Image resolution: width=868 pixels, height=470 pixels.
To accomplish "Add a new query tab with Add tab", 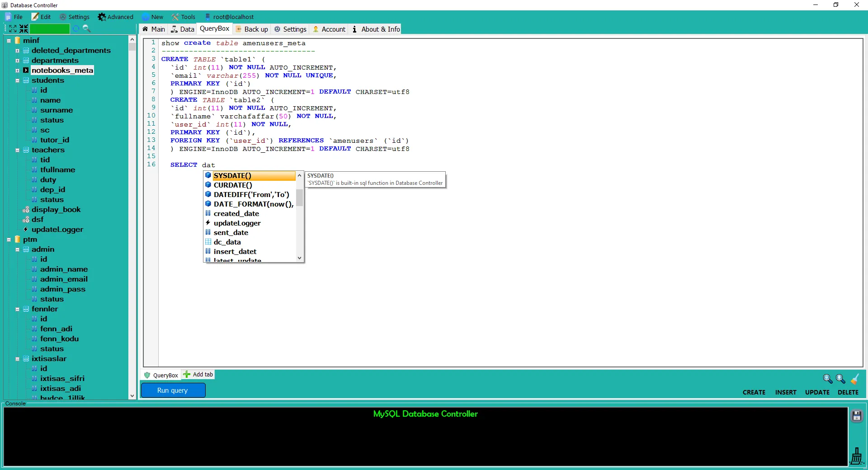I will [198, 375].
